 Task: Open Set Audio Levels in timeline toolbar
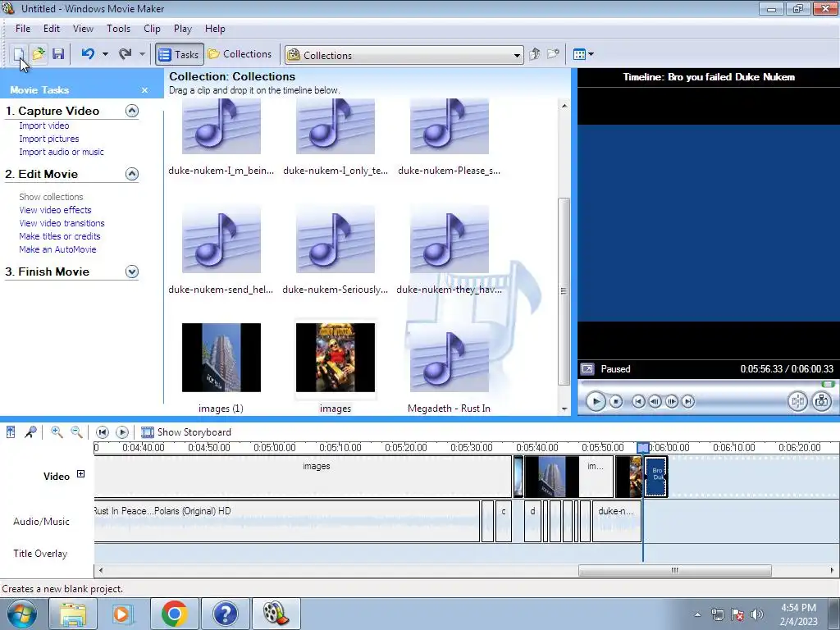coord(11,431)
